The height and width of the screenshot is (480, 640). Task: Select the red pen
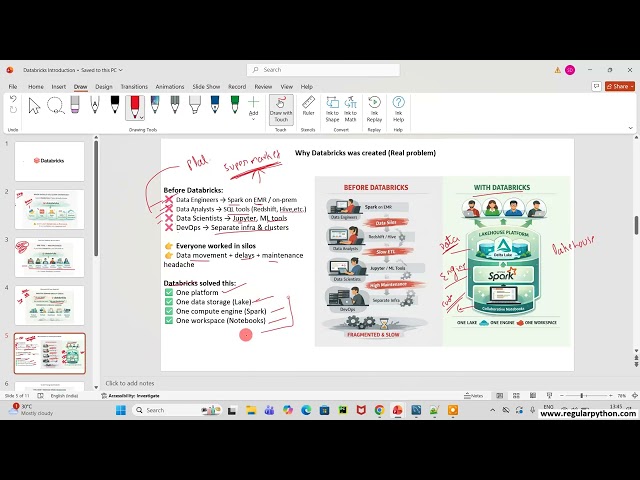(134, 107)
